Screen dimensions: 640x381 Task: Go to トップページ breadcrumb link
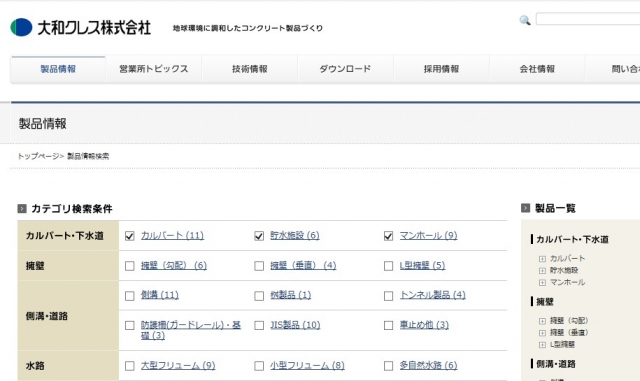coord(38,156)
